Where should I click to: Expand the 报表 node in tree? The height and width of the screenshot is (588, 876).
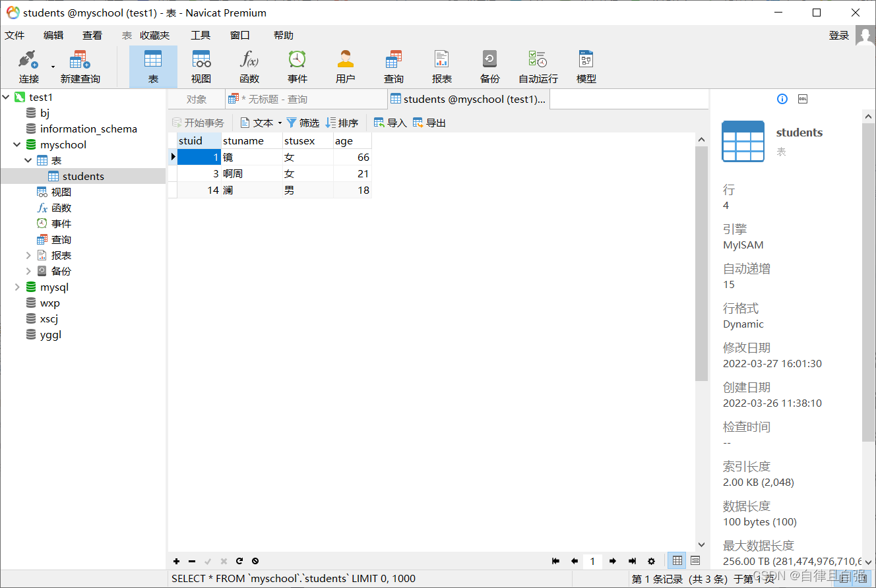coord(28,255)
